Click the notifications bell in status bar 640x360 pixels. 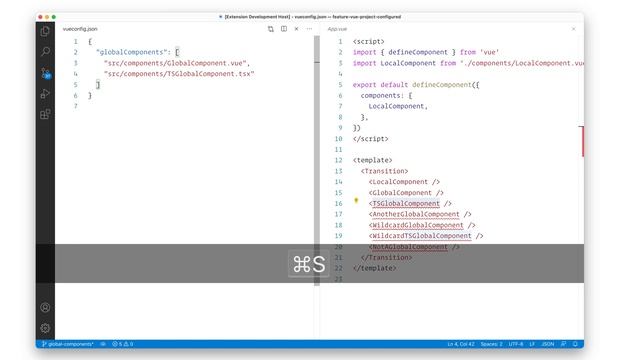(575, 344)
